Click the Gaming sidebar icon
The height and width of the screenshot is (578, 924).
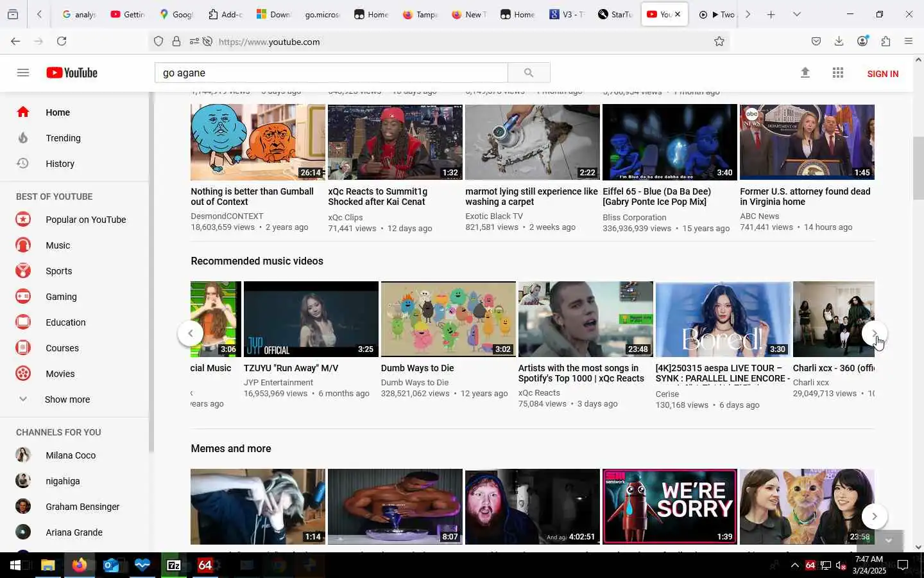[23, 297]
